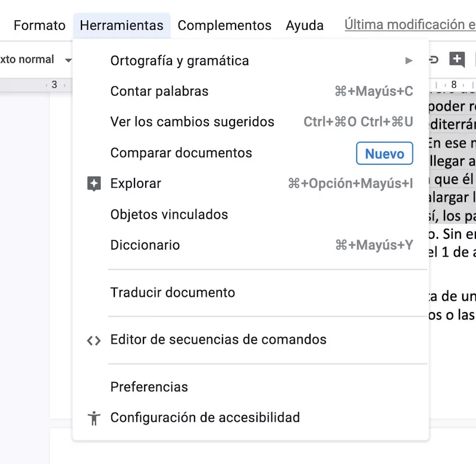Open the Ayuda menu
This screenshot has height=464, width=476.
[x=305, y=26]
